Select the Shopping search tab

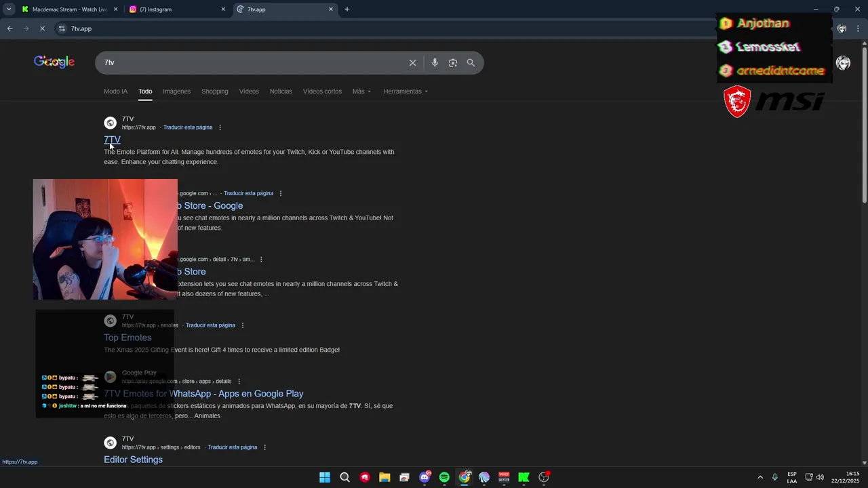[215, 91]
